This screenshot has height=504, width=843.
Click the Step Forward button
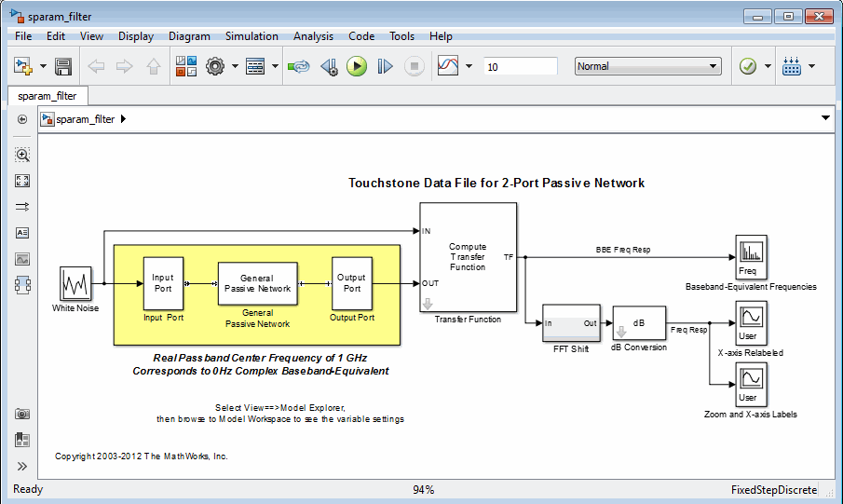pos(385,66)
